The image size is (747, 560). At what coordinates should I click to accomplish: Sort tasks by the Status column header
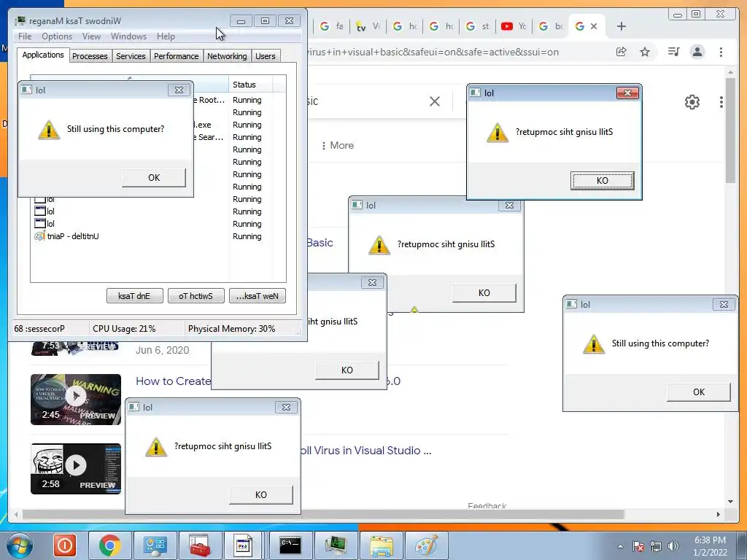250,85
